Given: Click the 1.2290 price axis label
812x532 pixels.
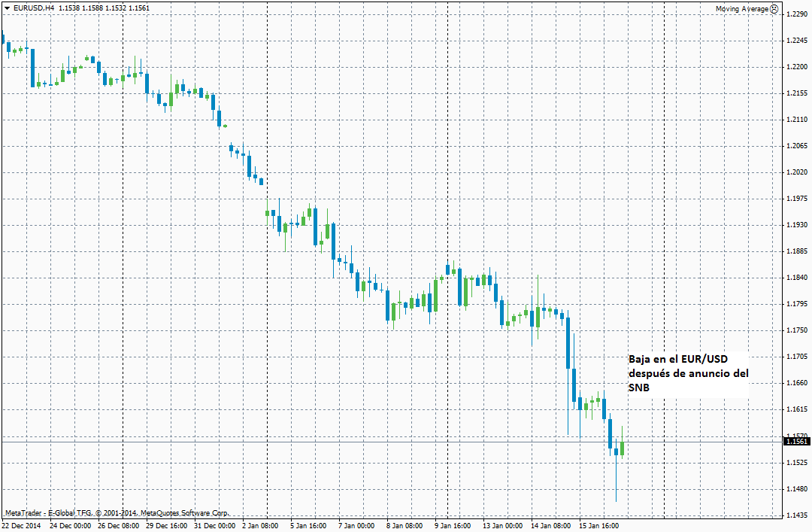Looking at the screenshot, I should pos(796,14).
